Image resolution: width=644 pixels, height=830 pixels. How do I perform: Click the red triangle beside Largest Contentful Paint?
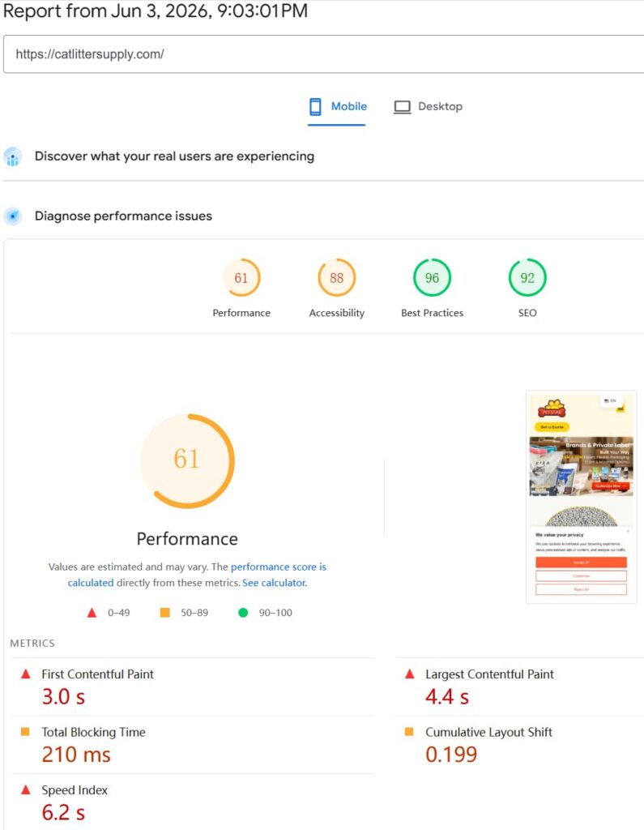click(410, 674)
